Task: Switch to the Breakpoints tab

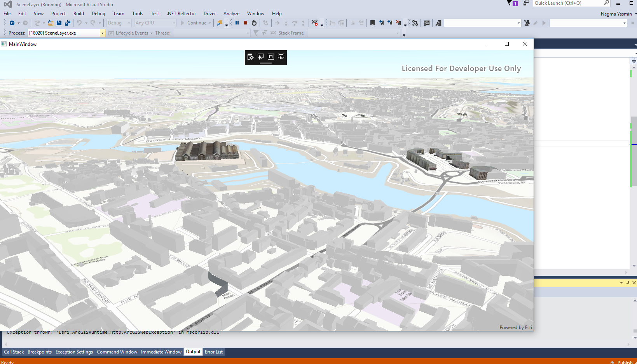Action: point(40,352)
